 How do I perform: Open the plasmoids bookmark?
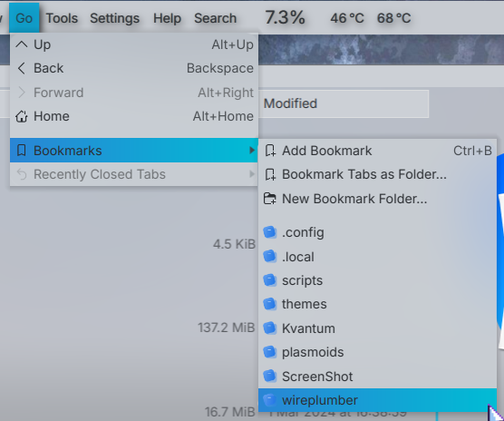coord(378,352)
